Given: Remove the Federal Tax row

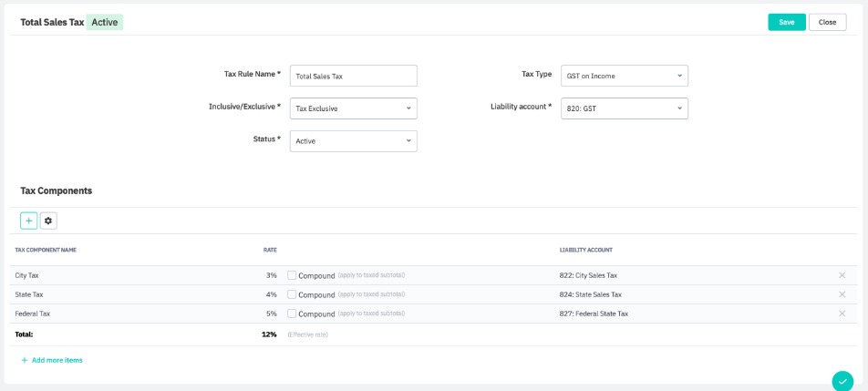Looking at the screenshot, I should pos(842,314).
